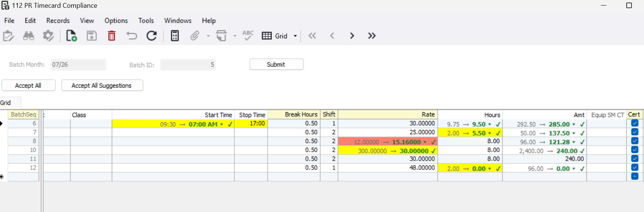Screen dimensions: 644x212
Task: Click the undo arrow icon
Action: pos(131,36)
